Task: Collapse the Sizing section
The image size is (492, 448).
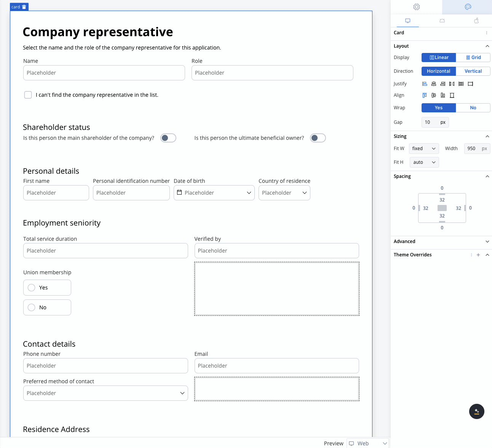Action: coord(487,136)
